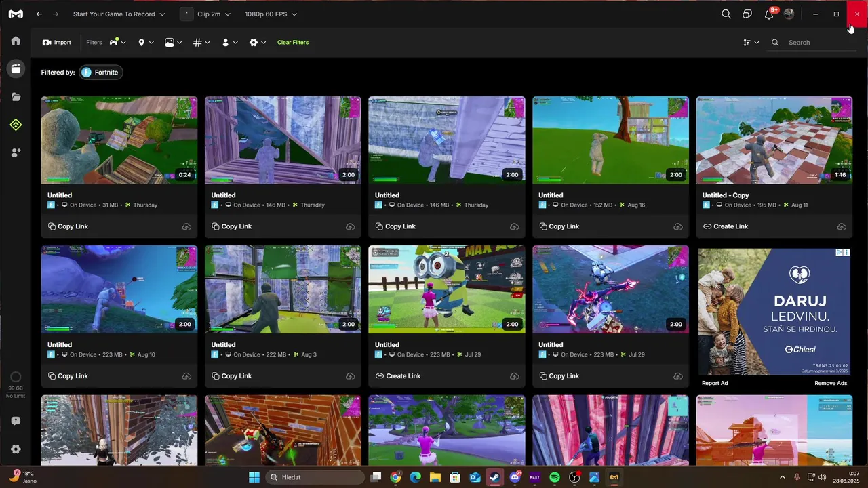Click cloud upload icon on Aug 10 clip
Screen dimensions: 868x488
tap(186, 376)
